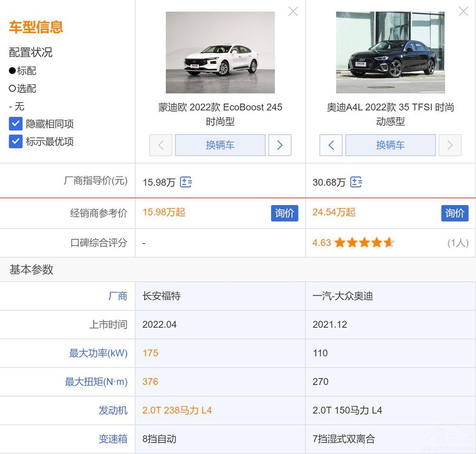476x454 pixels.
Task: Click the orange 4.63 rating score
Action: pyautogui.click(x=322, y=242)
